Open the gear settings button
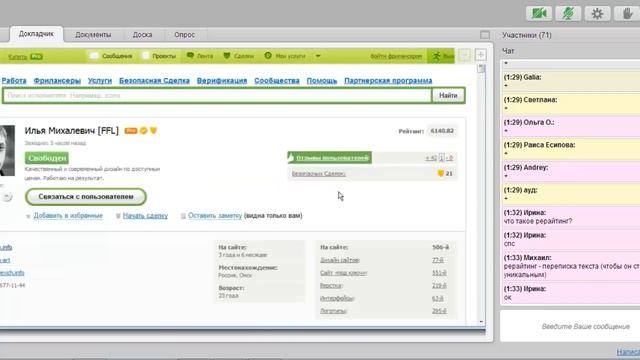 coord(597,13)
